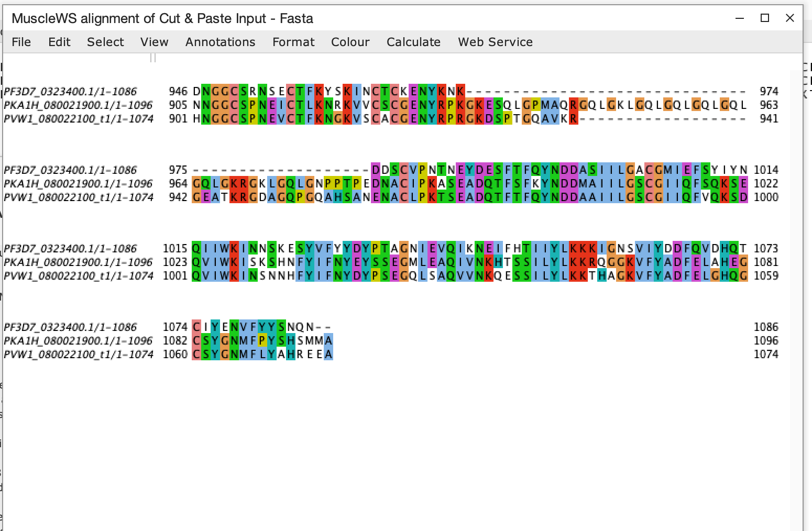The image size is (812, 531).
Task: Open the Web Service menu
Action: pyautogui.click(x=495, y=42)
